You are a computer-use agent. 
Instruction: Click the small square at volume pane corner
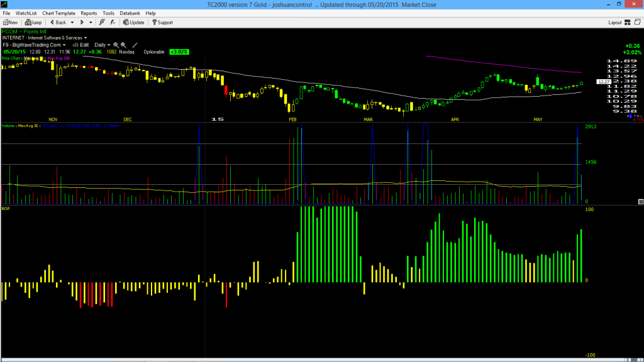[641, 202]
